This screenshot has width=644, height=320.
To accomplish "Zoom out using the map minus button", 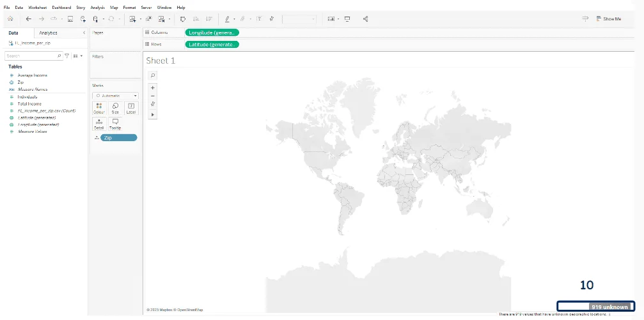I will coord(152,96).
